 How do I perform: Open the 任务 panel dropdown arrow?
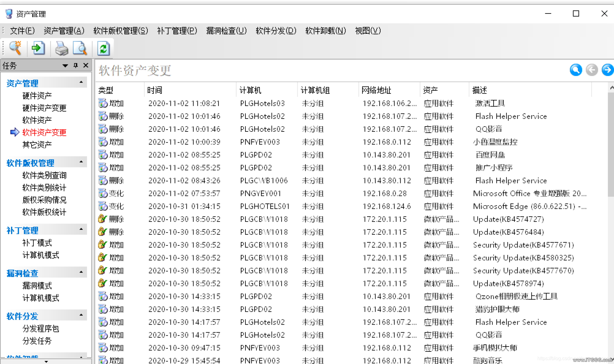click(65, 66)
